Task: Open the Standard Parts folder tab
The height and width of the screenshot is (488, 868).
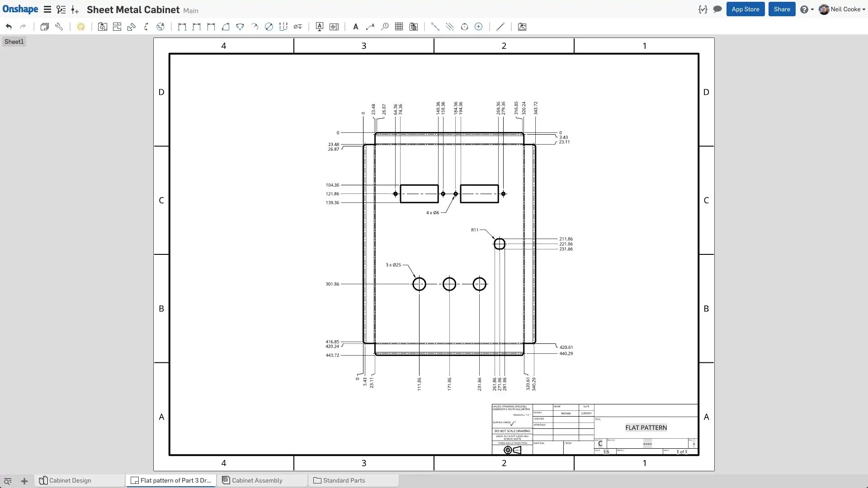Action: tap(344, 480)
